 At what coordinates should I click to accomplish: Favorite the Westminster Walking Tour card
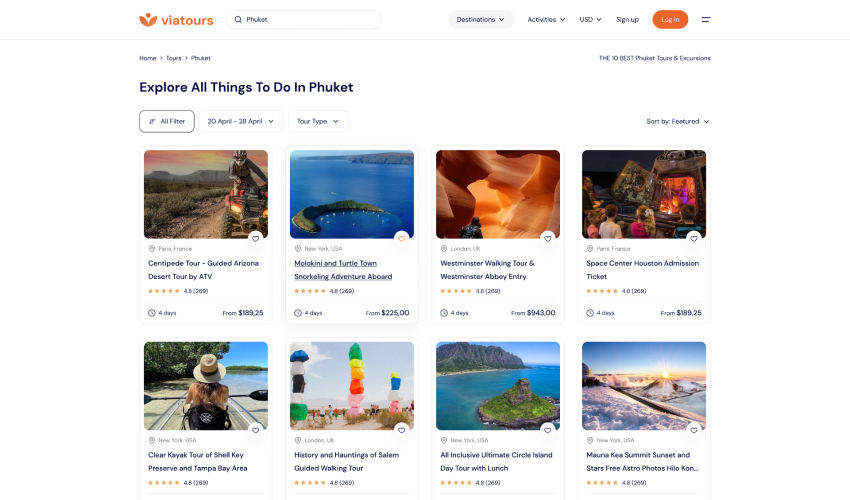point(547,238)
